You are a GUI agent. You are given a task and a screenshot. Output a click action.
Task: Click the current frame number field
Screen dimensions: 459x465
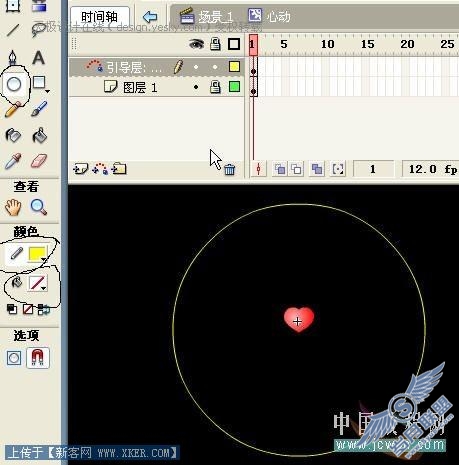[x=373, y=169]
